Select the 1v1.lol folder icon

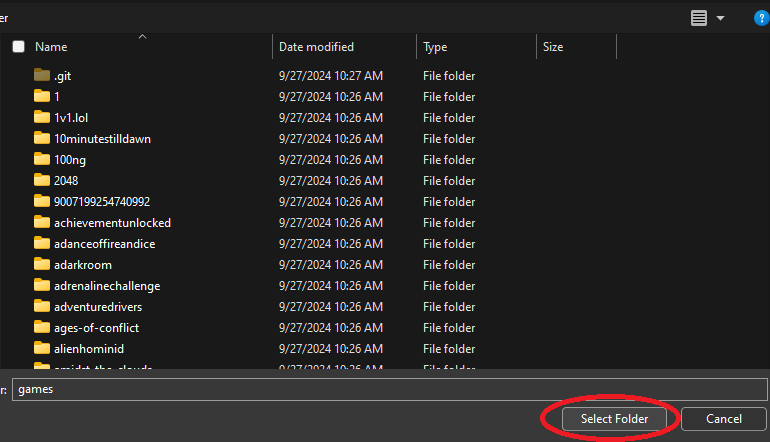(42, 117)
